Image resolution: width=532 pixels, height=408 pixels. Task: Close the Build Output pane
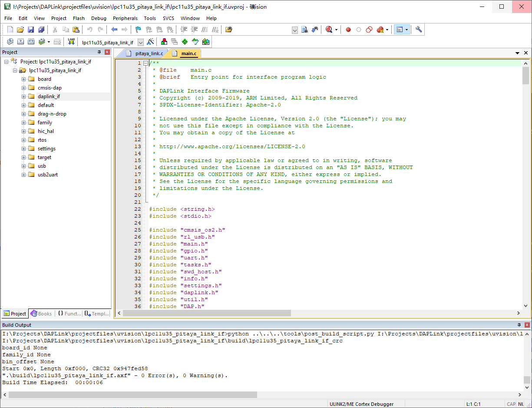527,325
